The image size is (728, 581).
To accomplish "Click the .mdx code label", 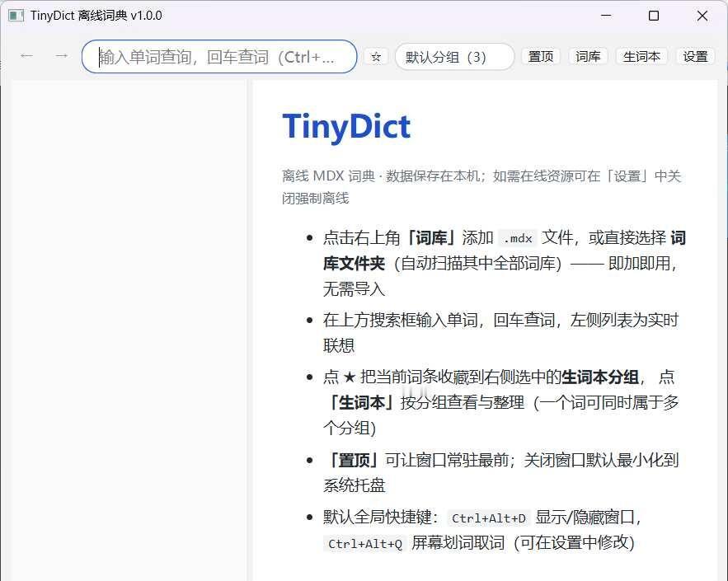I will (x=518, y=238).
